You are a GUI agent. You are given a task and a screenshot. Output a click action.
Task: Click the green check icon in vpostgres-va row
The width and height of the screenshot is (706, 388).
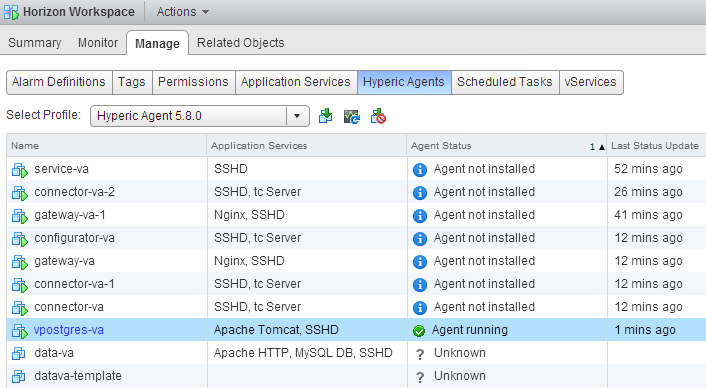(x=419, y=331)
